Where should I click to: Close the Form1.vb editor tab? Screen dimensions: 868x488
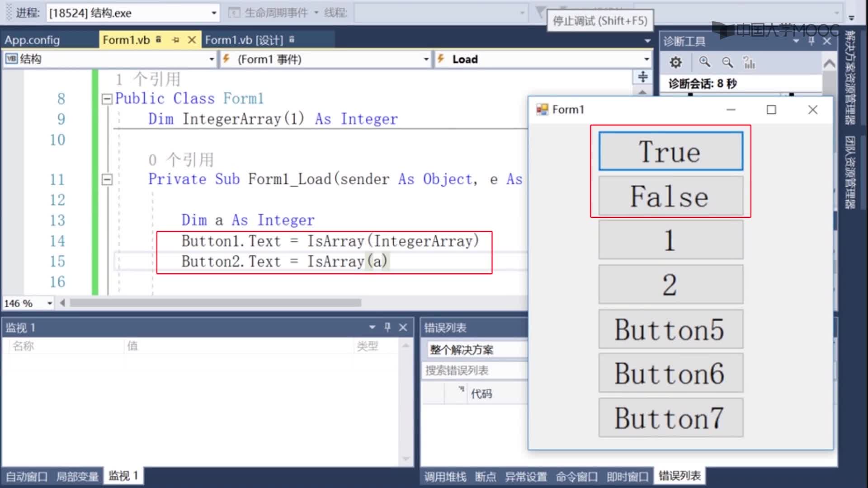pyautogui.click(x=192, y=40)
